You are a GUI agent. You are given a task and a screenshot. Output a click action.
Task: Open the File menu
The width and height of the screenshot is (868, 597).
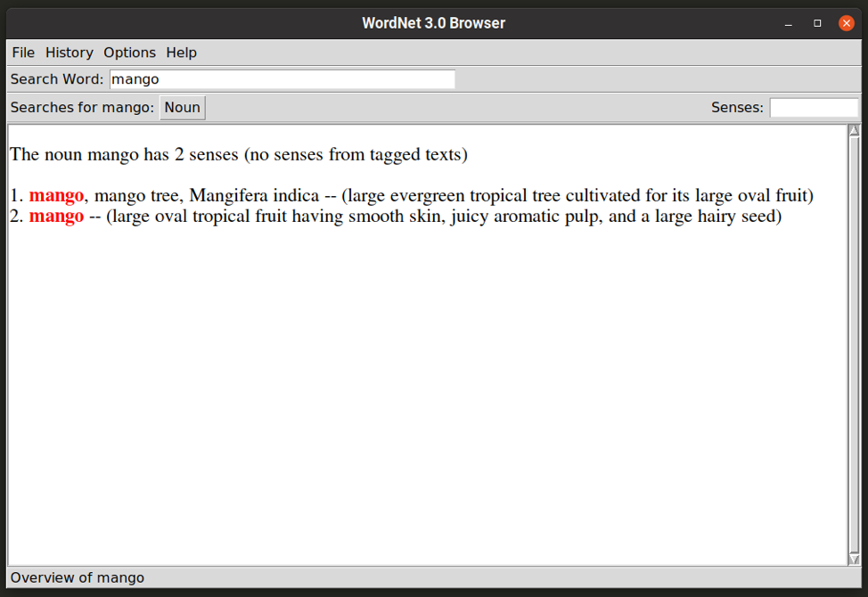coord(23,53)
